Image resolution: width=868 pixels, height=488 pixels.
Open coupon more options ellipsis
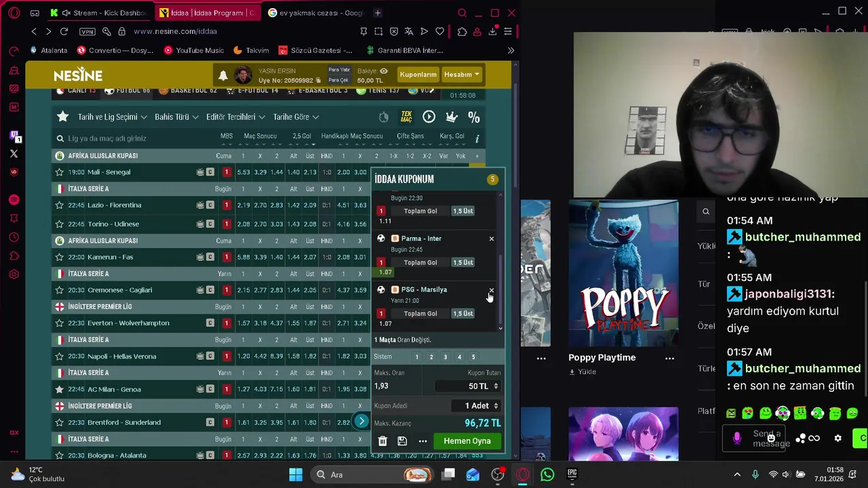422,441
